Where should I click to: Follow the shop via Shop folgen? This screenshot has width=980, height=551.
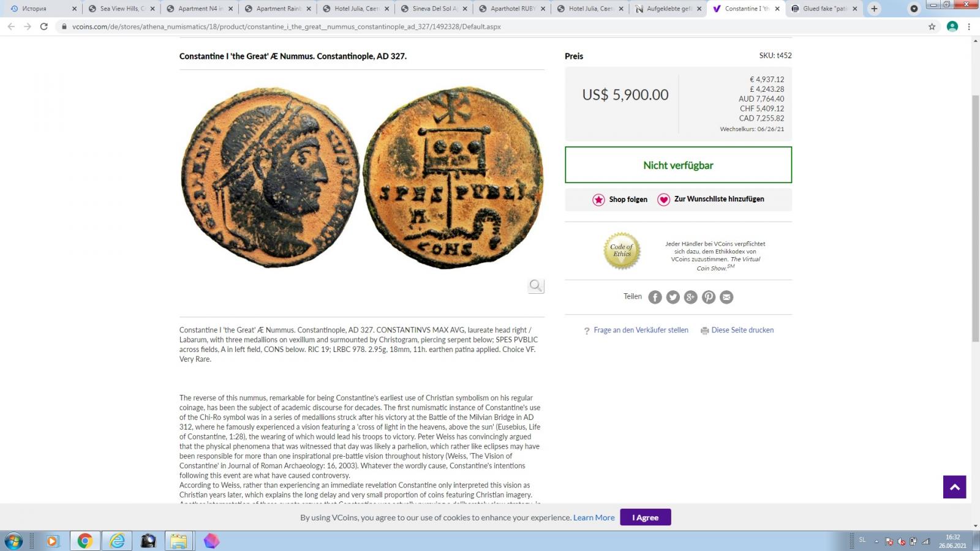tap(620, 200)
